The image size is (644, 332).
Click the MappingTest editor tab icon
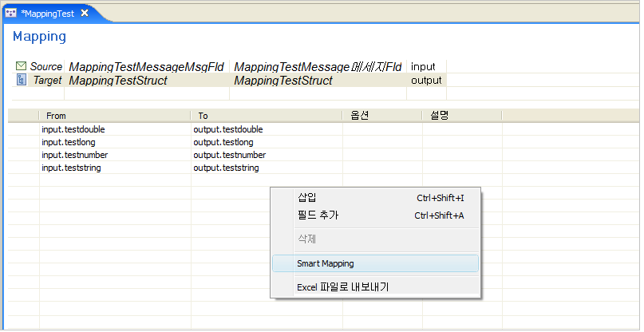coord(11,13)
